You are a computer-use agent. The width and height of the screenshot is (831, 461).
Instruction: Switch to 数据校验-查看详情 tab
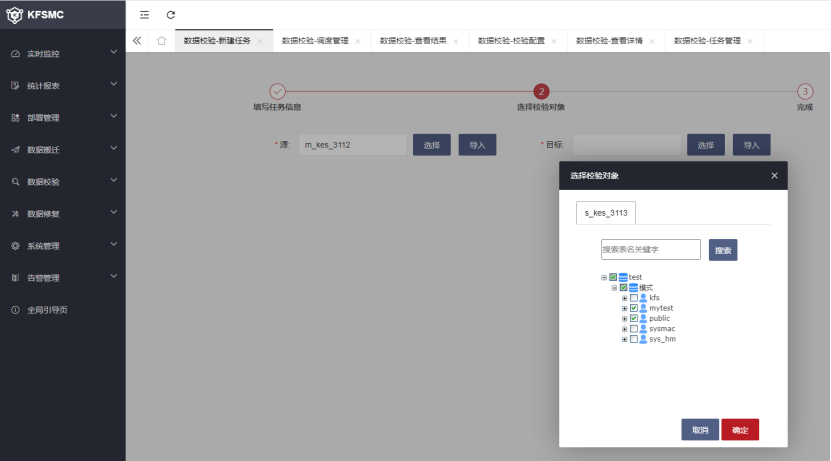[609, 41]
